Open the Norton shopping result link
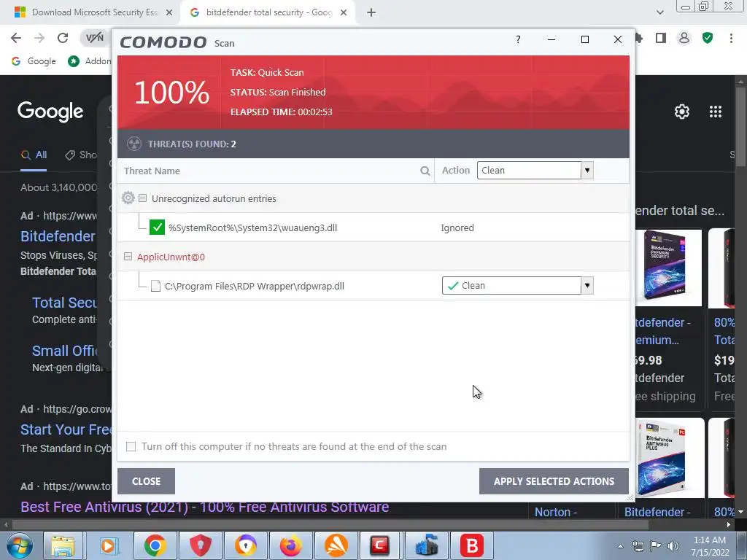Viewport: 747px width, 560px height. pos(555,513)
